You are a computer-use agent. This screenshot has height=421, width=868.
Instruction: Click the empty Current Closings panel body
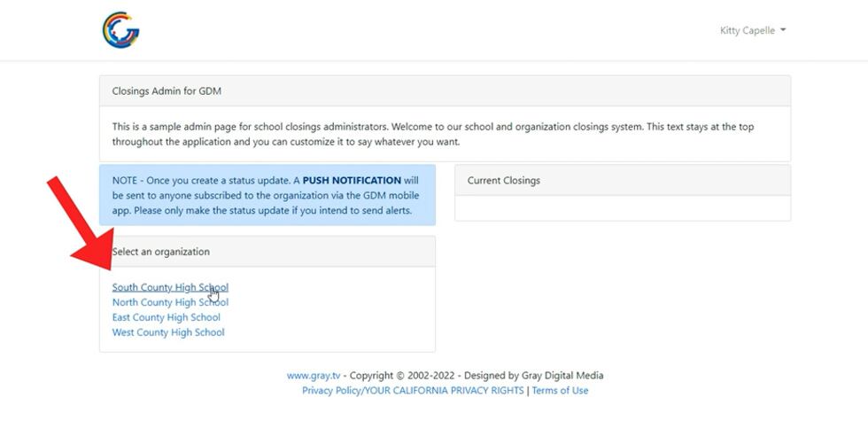coord(622,208)
